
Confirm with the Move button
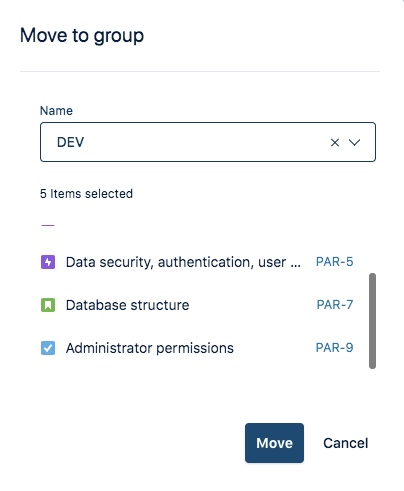pyautogui.click(x=274, y=443)
